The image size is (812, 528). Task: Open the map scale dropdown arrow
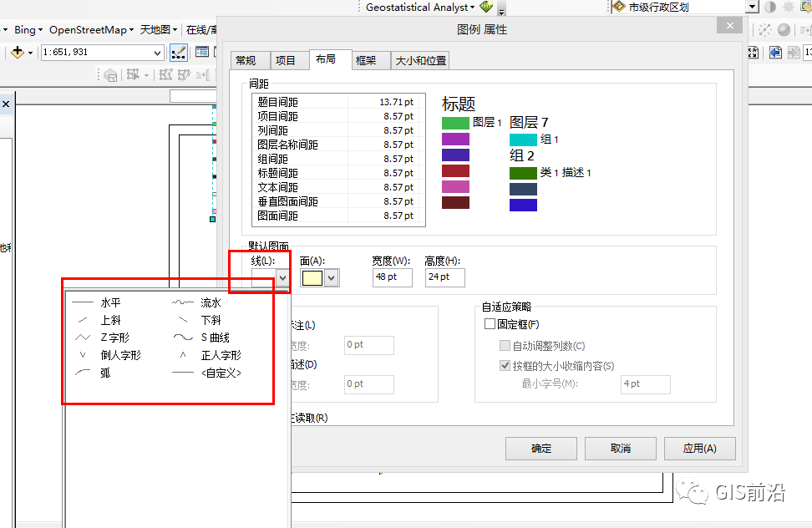point(158,52)
